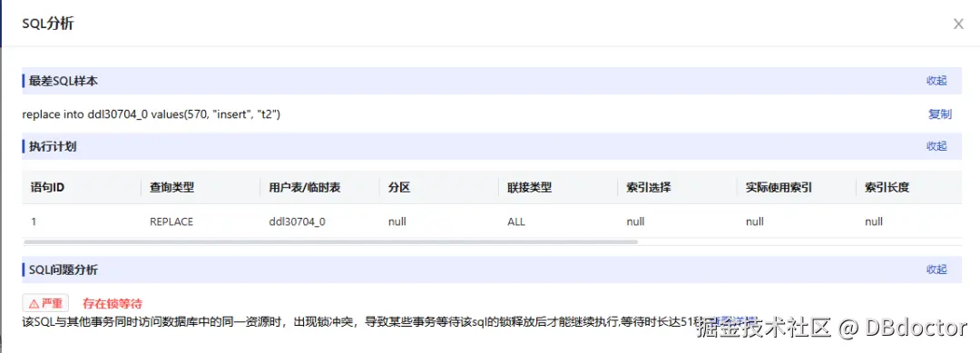Select the 实际使用索引 column header
This screenshot has width=980, height=353.
779,188
